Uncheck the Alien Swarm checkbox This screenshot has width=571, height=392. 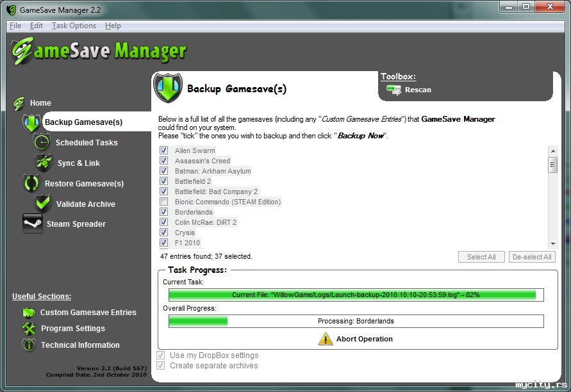point(164,151)
